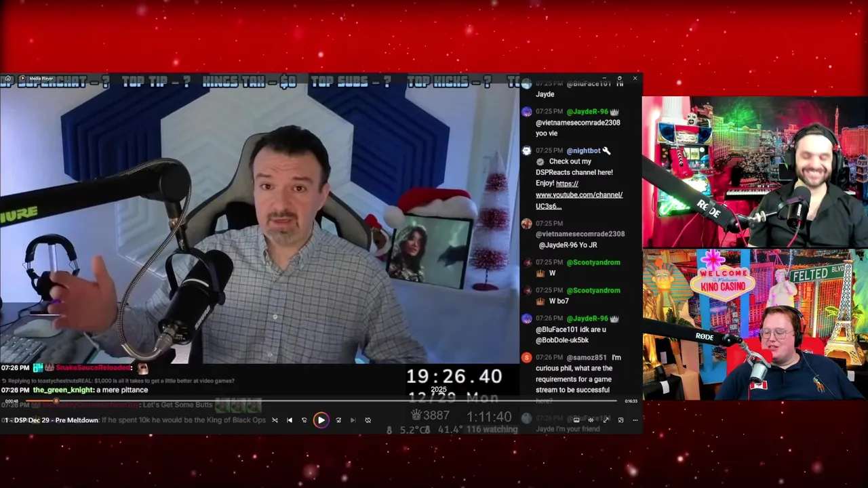Enter full screen in Media Player
The width and height of the screenshot is (868, 488).
click(x=606, y=420)
